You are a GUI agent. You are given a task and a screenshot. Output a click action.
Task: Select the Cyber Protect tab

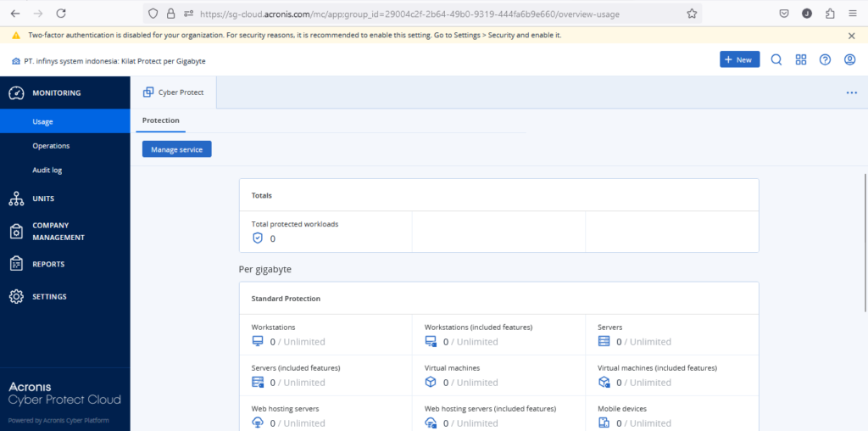coord(174,92)
